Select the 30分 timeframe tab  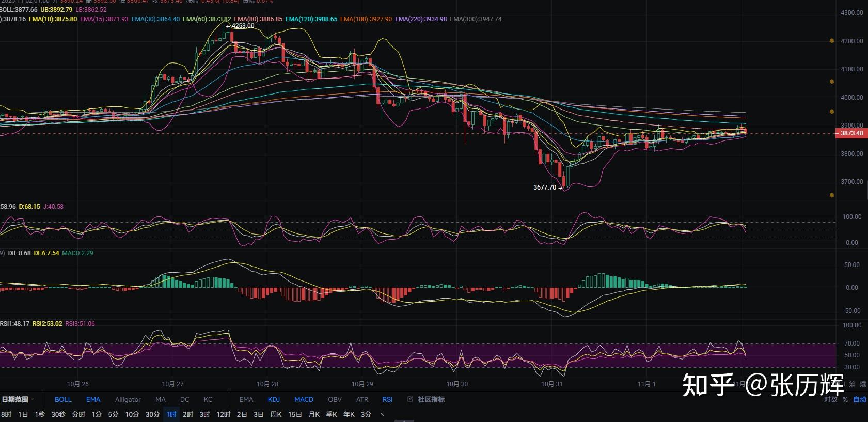click(152, 414)
